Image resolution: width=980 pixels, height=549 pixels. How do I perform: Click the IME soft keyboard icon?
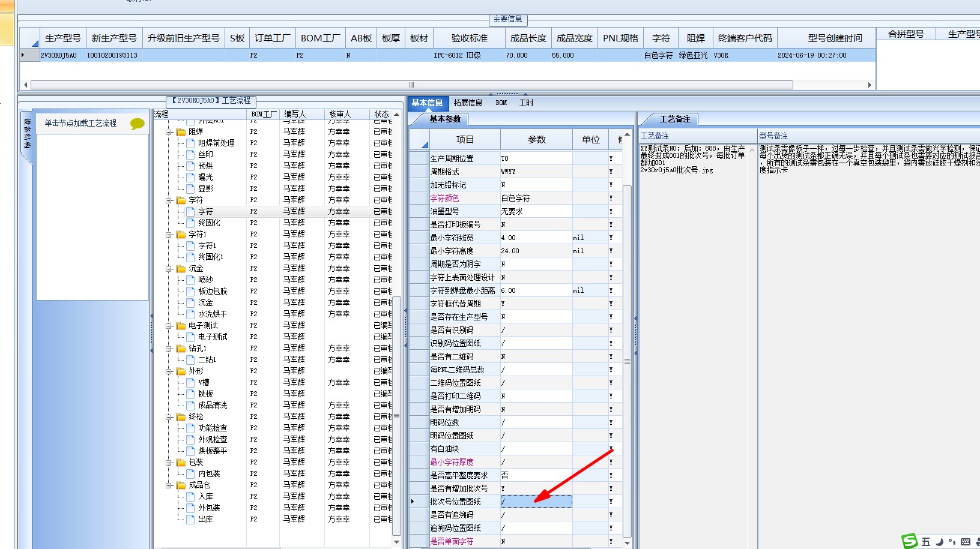[x=966, y=542]
